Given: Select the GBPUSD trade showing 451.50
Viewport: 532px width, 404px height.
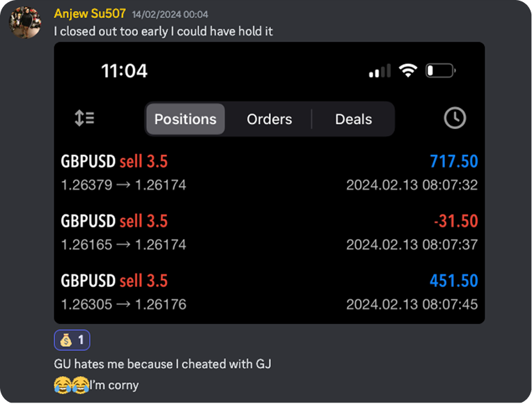Looking at the screenshot, I should 269,292.
